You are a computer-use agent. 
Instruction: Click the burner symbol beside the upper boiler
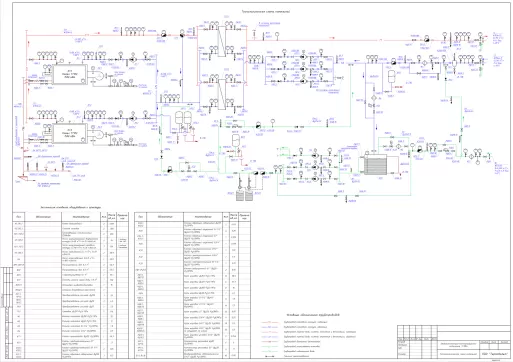coord(99,75)
